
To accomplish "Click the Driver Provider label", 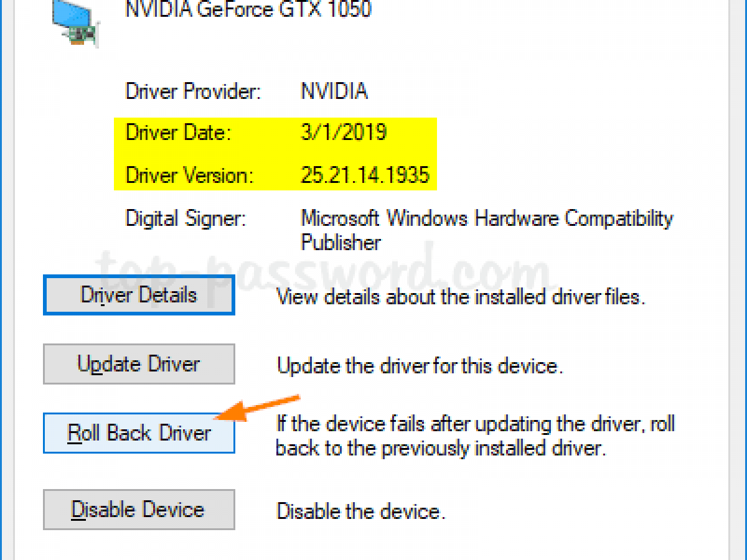I will tap(194, 91).
